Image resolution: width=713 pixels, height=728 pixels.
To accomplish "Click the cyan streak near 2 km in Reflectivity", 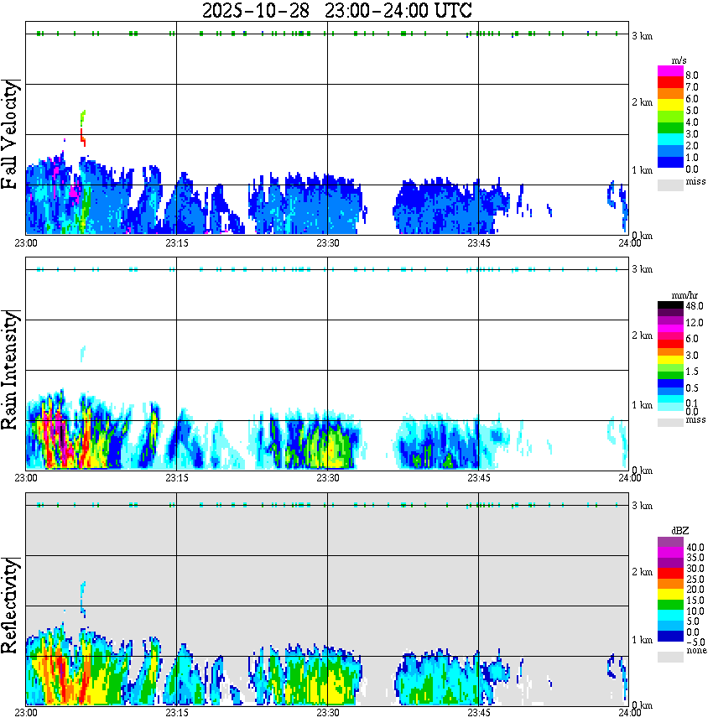I will pos(83,599).
